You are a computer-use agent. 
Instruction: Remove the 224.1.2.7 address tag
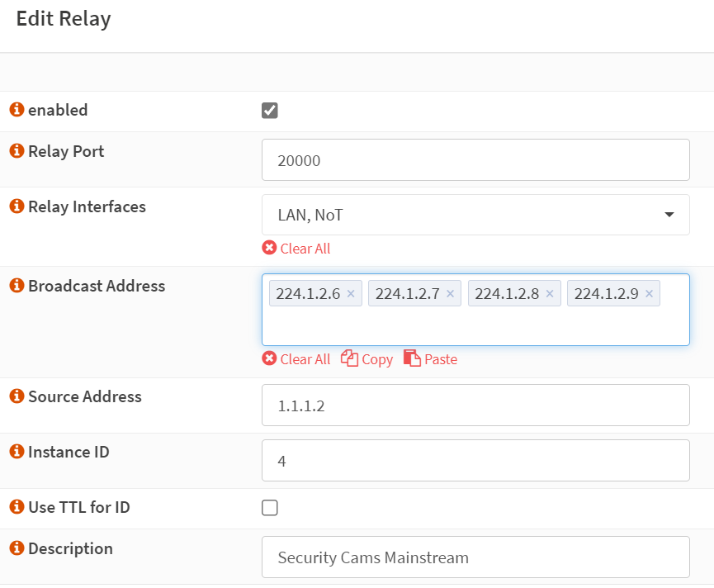[451, 294]
